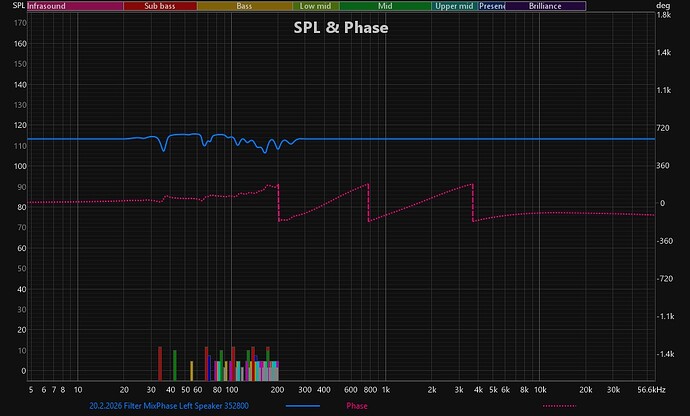
Task: Click the '-360' degree axis value
Action: 664,241
